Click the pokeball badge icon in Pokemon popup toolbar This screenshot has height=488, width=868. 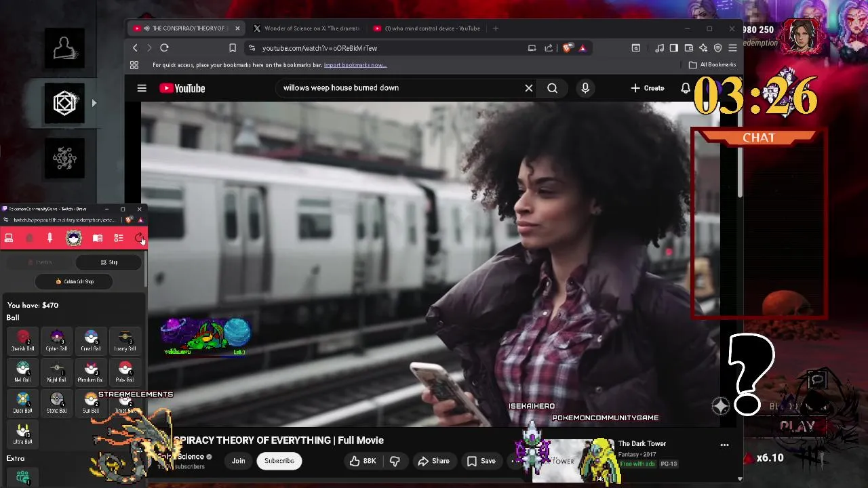(x=74, y=238)
